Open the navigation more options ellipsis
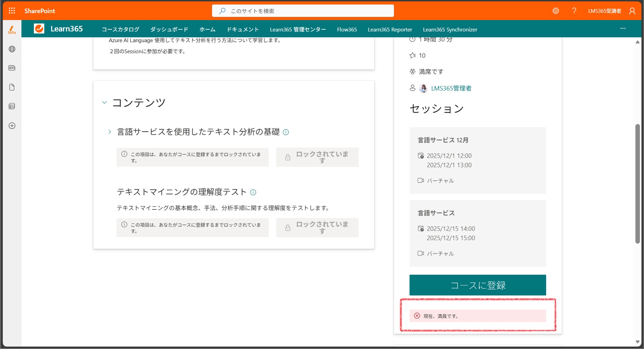 (623, 28)
